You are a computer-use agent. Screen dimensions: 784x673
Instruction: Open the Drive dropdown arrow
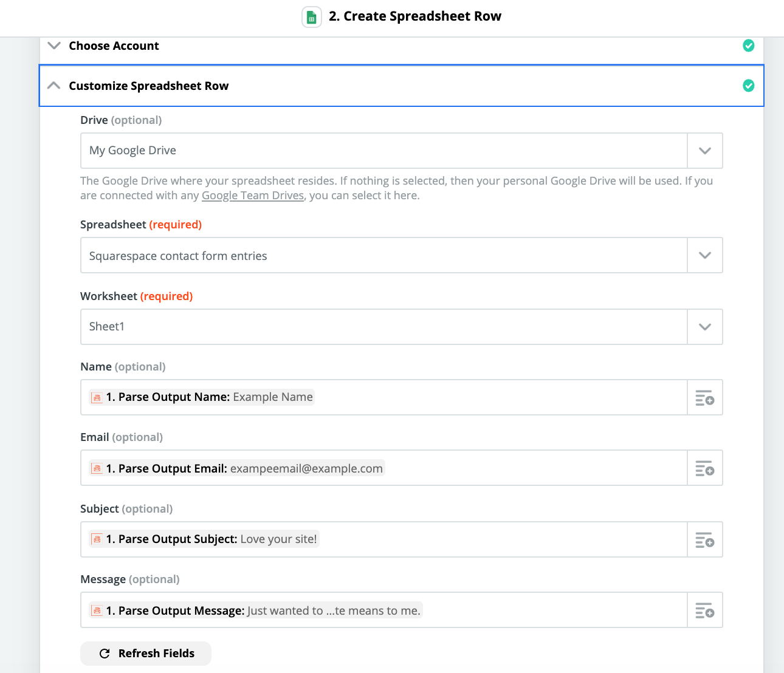pyautogui.click(x=705, y=151)
